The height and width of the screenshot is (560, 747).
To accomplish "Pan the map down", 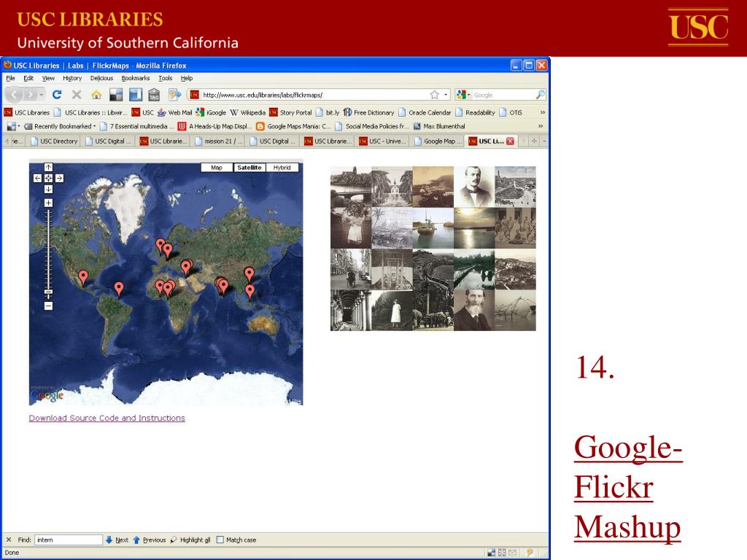I will tap(49, 189).
